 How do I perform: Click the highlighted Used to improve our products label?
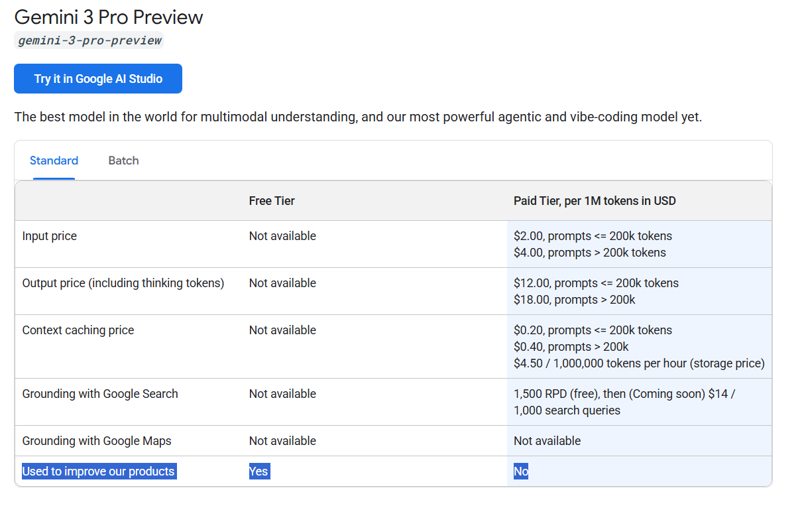99,472
